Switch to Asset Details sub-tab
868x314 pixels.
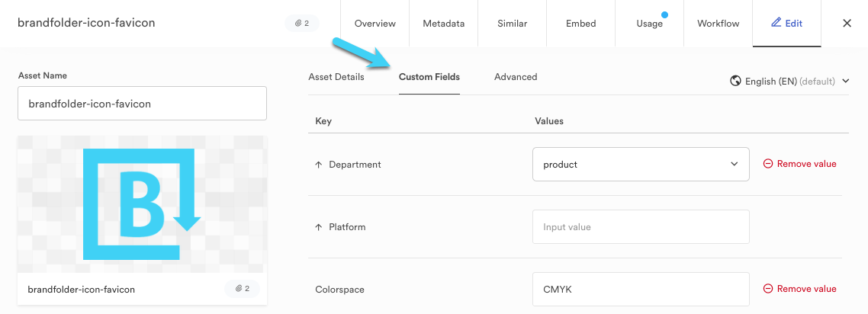pyautogui.click(x=336, y=77)
